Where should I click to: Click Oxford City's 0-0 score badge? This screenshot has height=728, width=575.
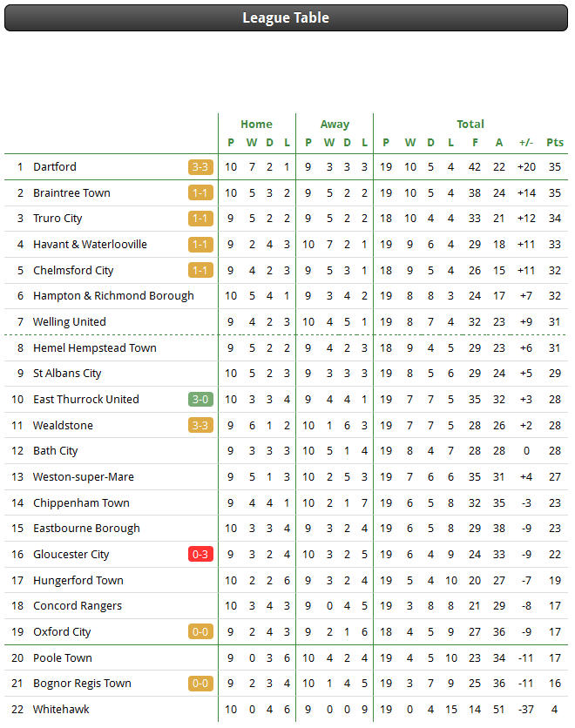pyautogui.click(x=200, y=632)
